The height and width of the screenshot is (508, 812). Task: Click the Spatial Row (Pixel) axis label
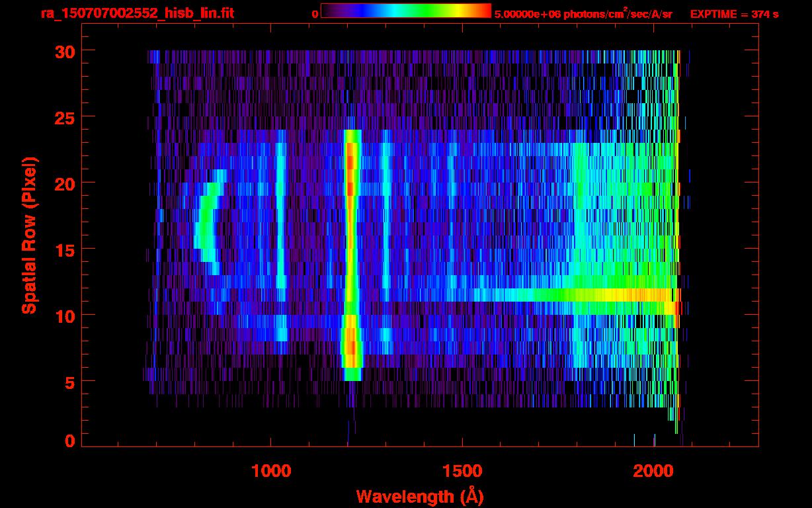point(29,235)
